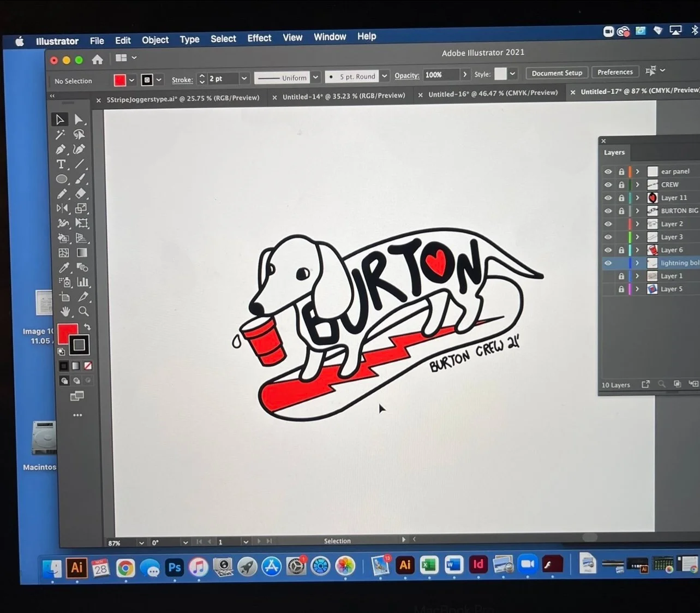Select the Symbol Sprayer tool

pyautogui.click(x=65, y=282)
